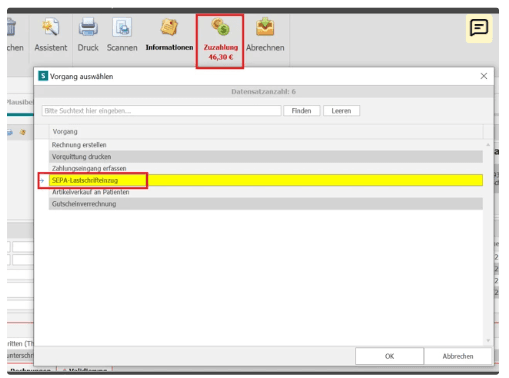
Task: Click the trash can delete icon
Action: pyautogui.click(x=11, y=27)
